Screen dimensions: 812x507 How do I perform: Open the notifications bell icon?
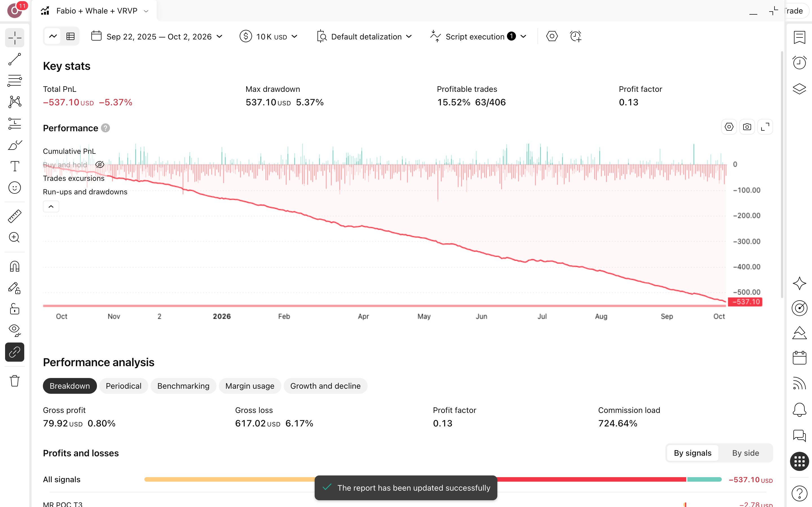[x=799, y=410]
